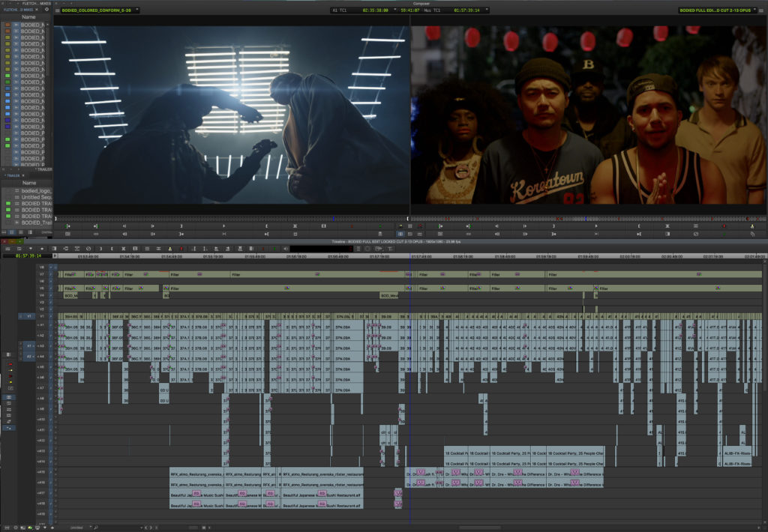
Task: Select ALIB-FX-Rises clip on A13
Action: point(737,453)
